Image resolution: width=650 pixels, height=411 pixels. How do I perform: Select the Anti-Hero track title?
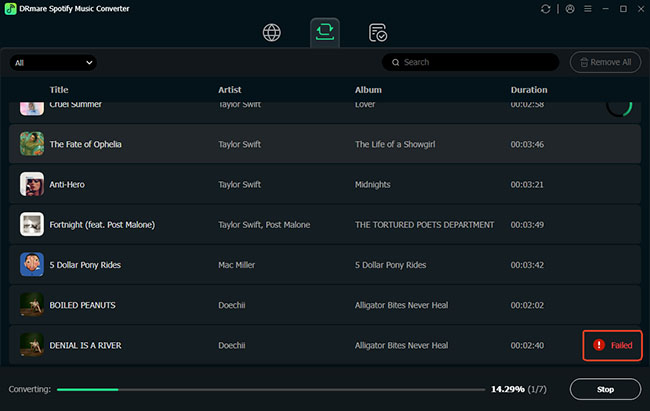(x=67, y=185)
